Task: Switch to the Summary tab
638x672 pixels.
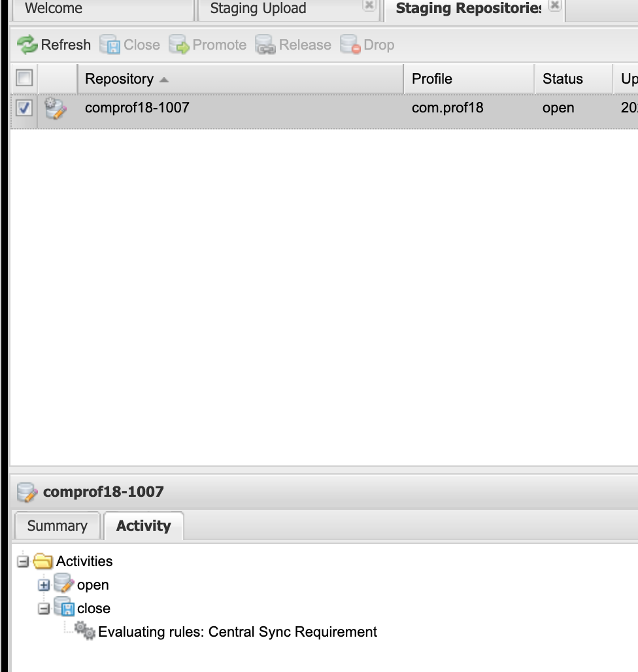Action: point(58,526)
